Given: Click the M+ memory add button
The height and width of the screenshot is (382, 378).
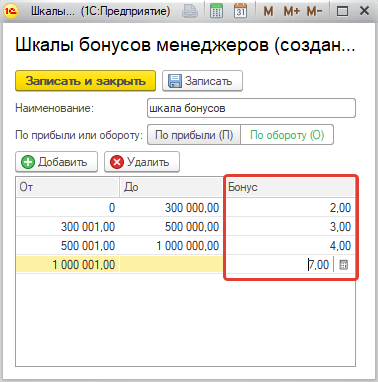Looking at the screenshot, I should 292,11.
